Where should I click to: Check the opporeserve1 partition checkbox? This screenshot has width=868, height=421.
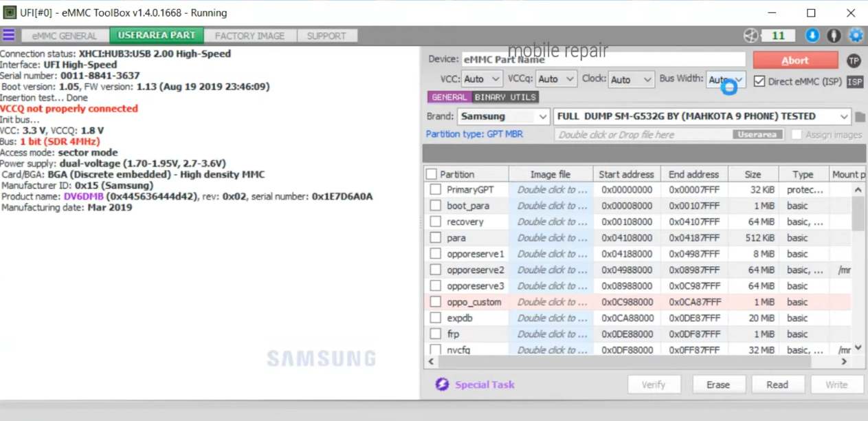tap(435, 254)
